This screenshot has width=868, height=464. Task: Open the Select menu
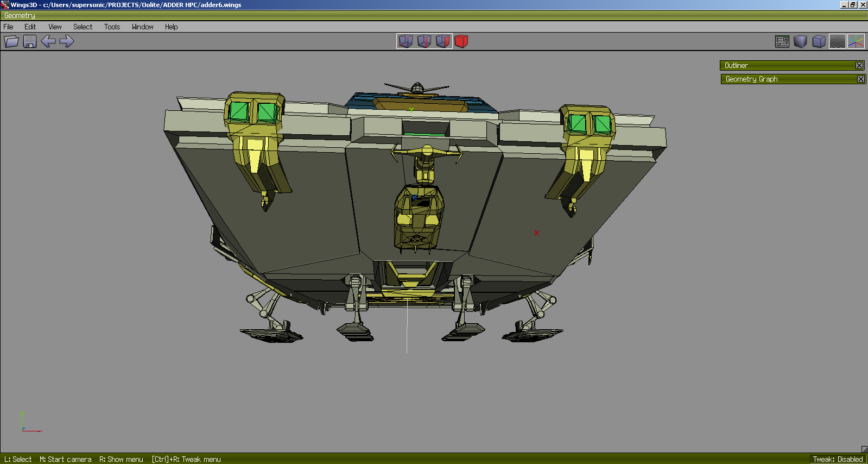83,27
